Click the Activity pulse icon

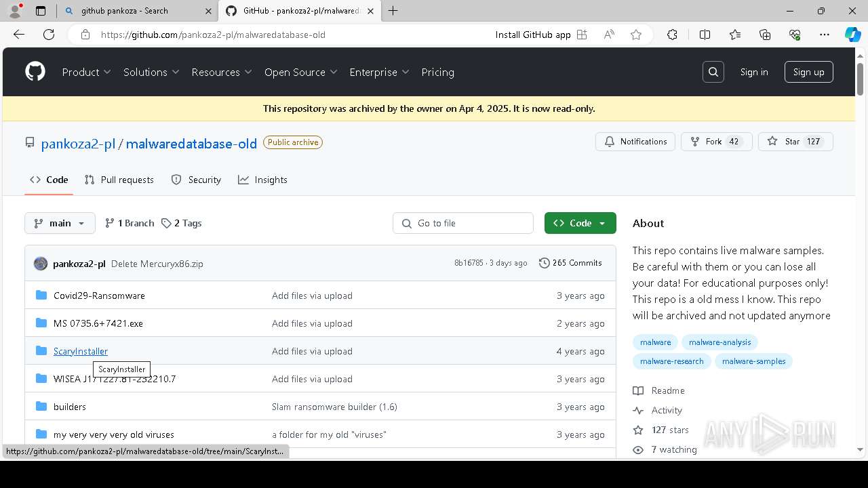pyautogui.click(x=638, y=410)
